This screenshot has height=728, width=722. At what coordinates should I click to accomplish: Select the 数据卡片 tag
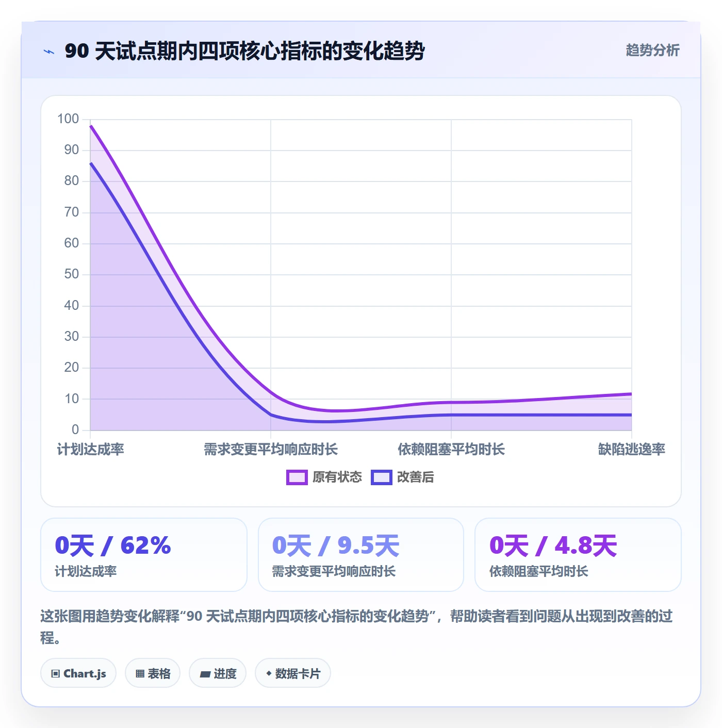tap(293, 673)
